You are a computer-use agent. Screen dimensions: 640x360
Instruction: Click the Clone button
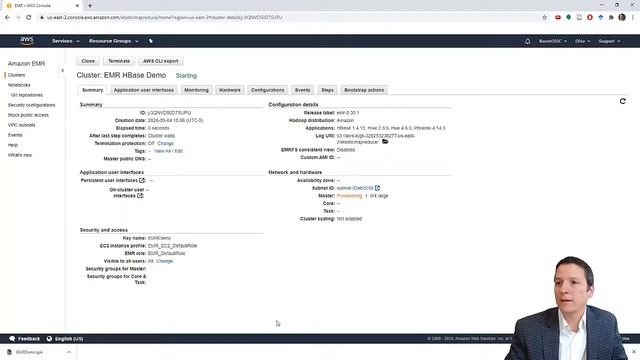click(x=88, y=61)
